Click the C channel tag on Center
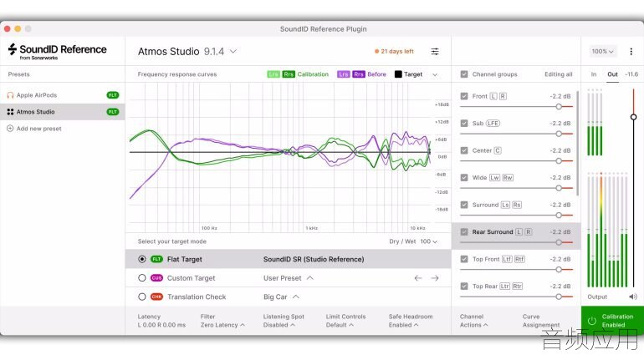 (x=498, y=150)
